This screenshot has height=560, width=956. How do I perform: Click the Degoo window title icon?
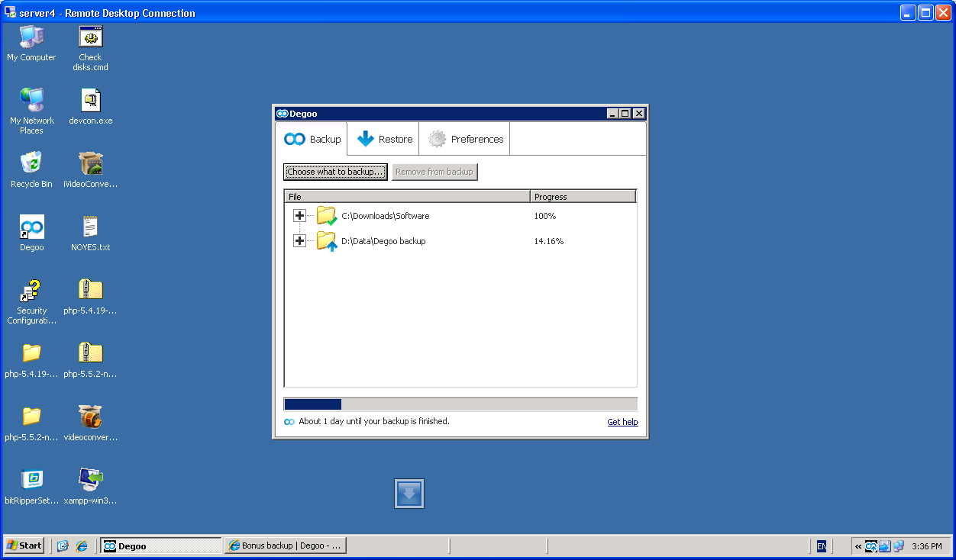[282, 114]
